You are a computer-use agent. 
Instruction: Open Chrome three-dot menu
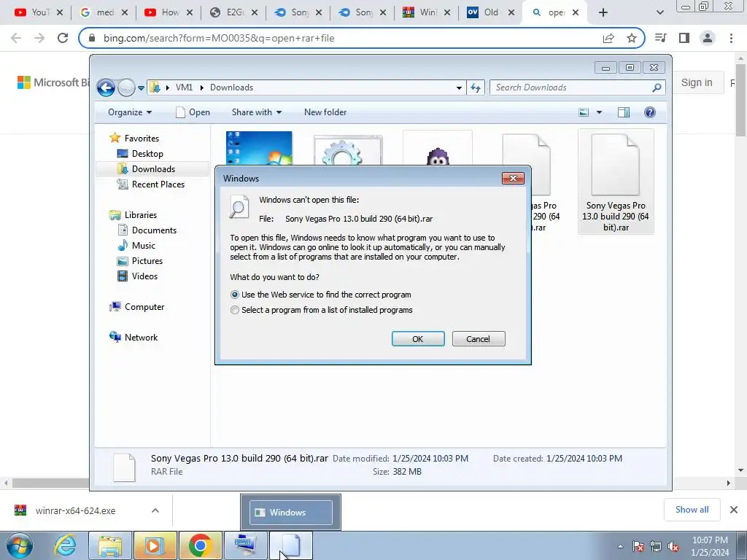pyautogui.click(x=731, y=38)
